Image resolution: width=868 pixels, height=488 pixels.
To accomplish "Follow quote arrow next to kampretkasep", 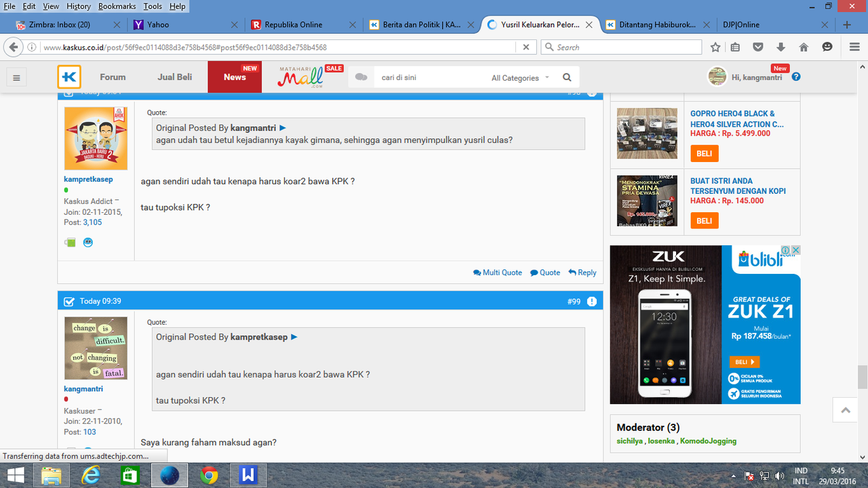I will 294,337.
